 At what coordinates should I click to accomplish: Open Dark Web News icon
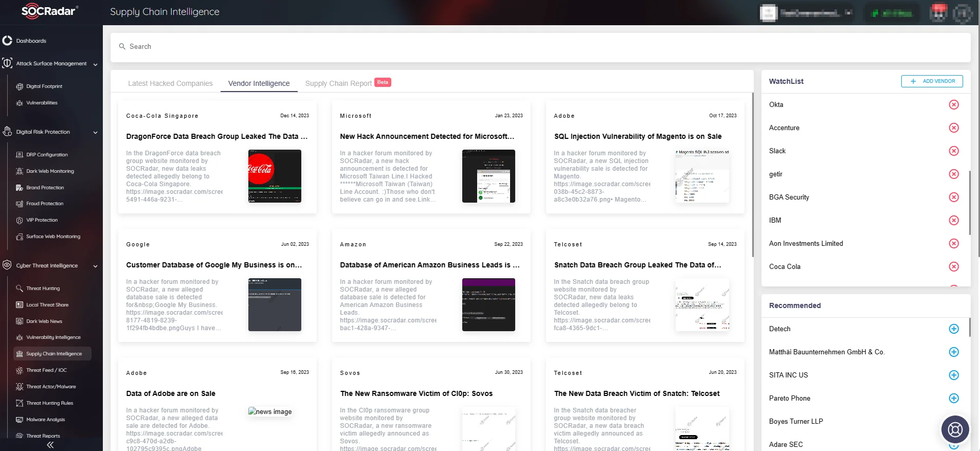(x=20, y=321)
